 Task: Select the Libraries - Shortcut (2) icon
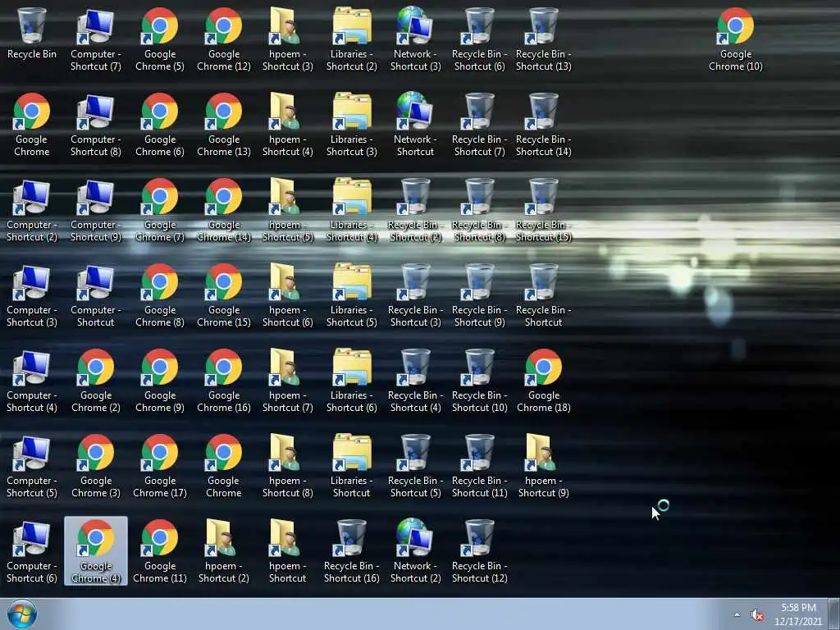point(351,39)
